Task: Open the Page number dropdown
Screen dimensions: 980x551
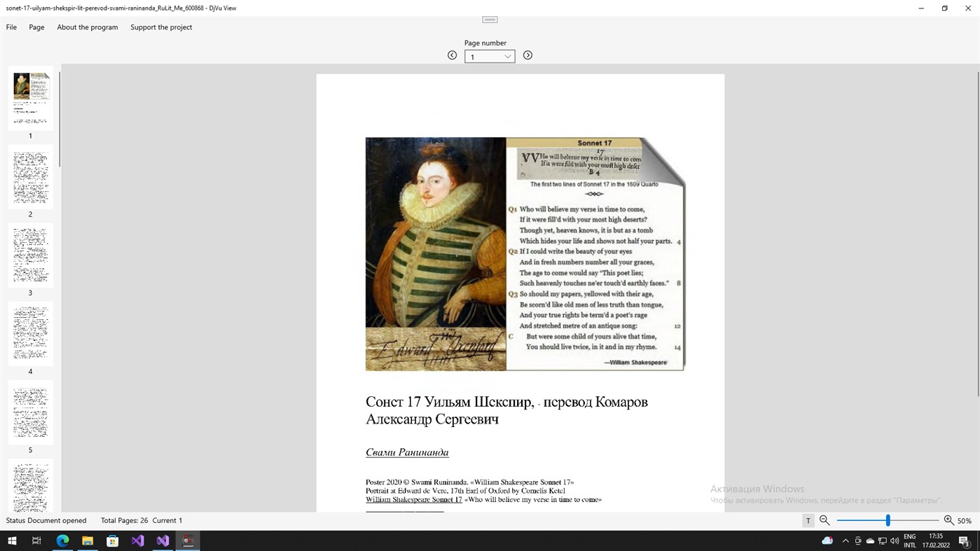Action: (x=490, y=57)
